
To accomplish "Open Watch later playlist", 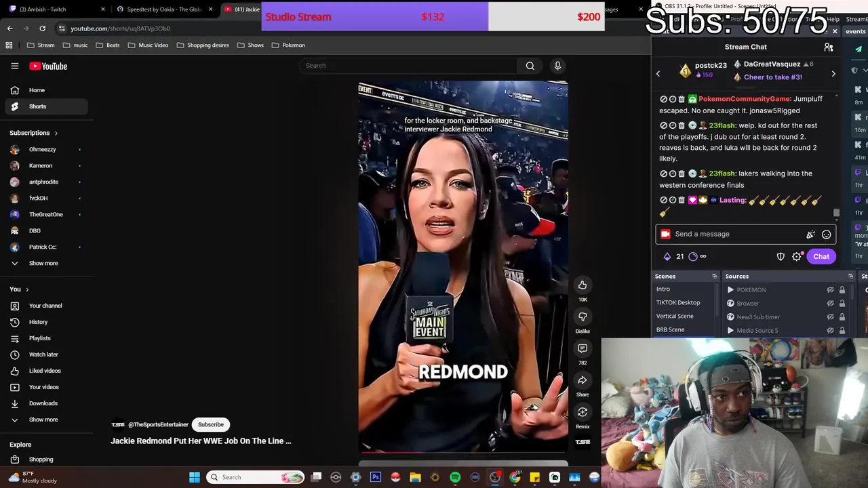I will tap(46, 354).
